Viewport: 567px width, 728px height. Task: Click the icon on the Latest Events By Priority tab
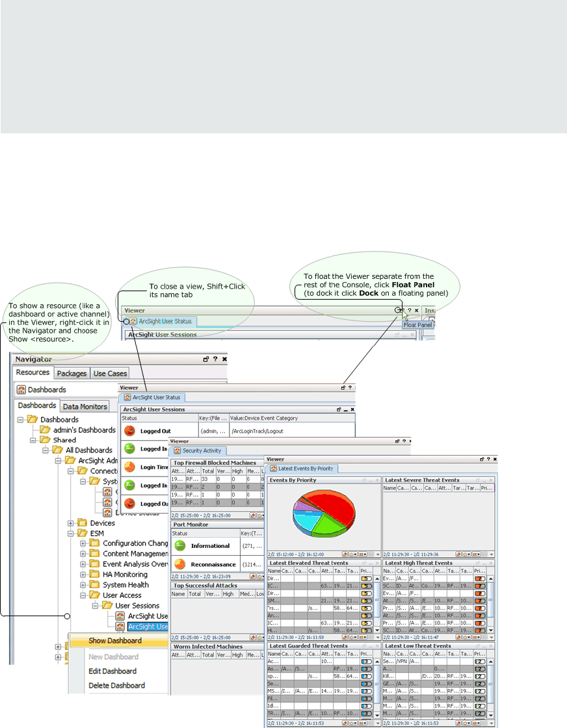point(274,469)
